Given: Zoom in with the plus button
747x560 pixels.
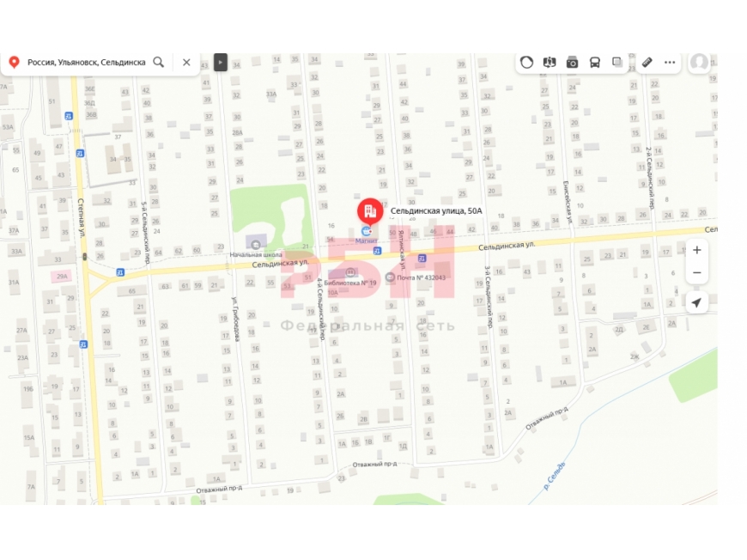Looking at the screenshot, I should 696,250.
